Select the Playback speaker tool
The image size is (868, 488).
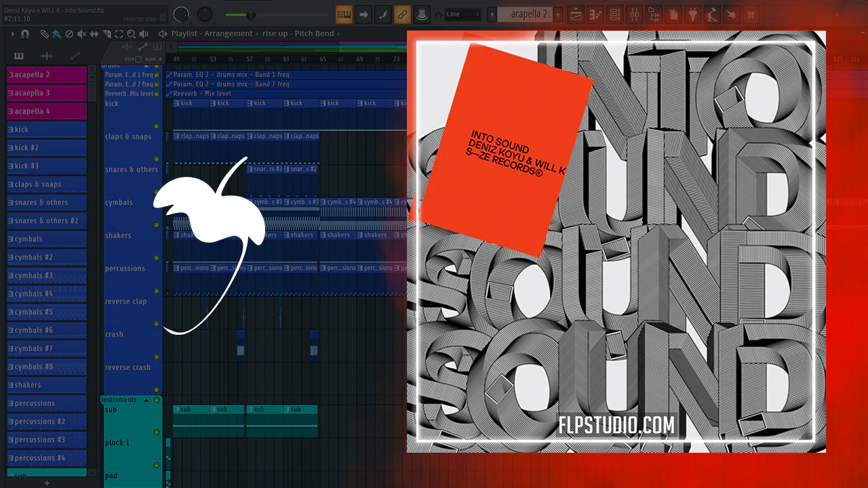(142, 33)
